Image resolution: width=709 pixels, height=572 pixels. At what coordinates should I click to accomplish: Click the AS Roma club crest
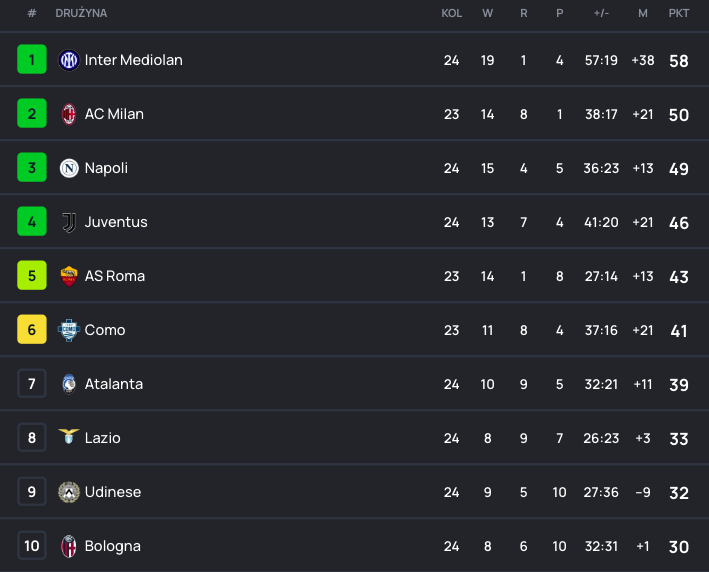click(x=69, y=276)
